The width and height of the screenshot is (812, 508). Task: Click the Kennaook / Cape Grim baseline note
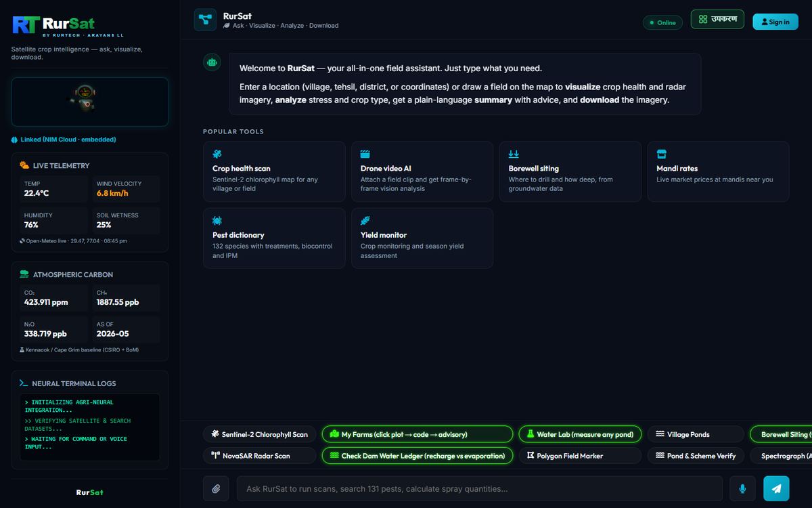(81, 350)
